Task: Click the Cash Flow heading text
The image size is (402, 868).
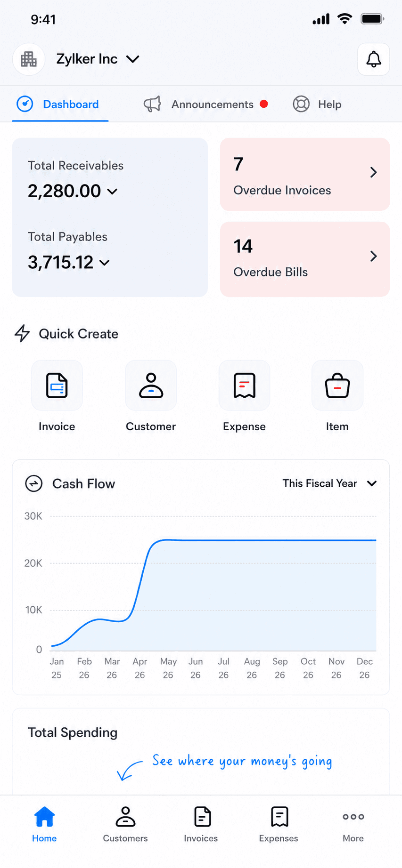Action: (x=83, y=484)
